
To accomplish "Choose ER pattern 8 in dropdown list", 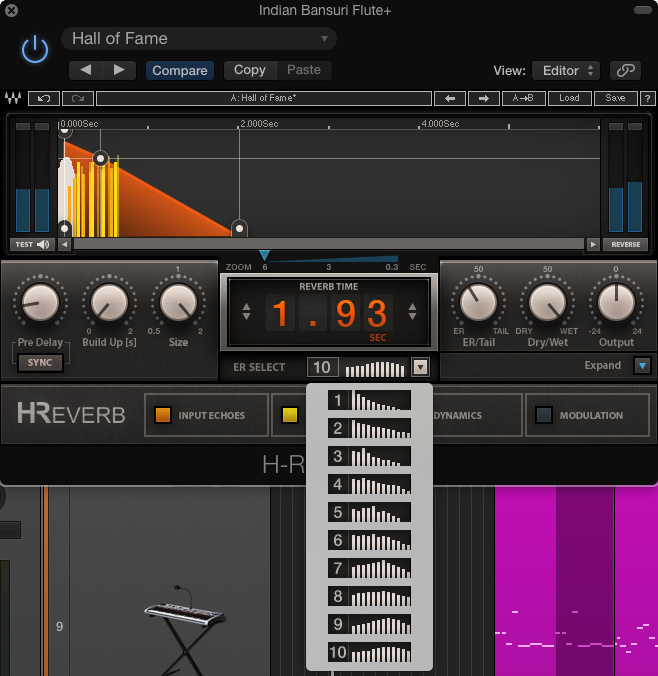I will point(369,597).
